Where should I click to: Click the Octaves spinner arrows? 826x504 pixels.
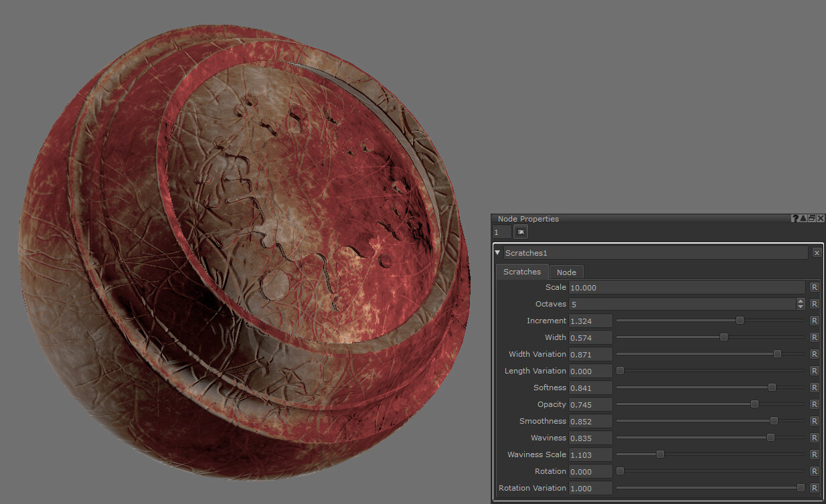(801, 304)
